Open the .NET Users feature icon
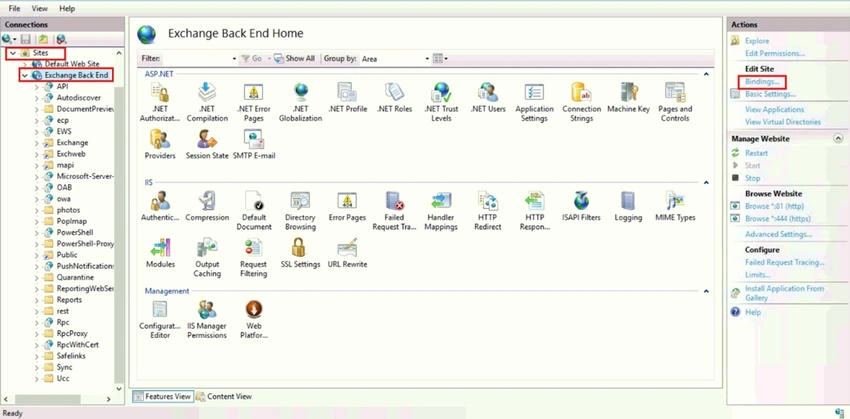Screen dimensions: 850x419 point(488,93)
